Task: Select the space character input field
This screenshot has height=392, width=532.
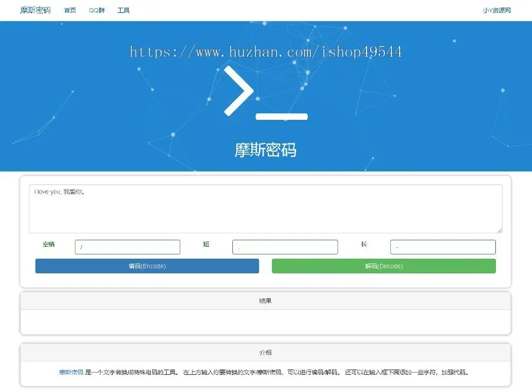Action: click(127, 247)
